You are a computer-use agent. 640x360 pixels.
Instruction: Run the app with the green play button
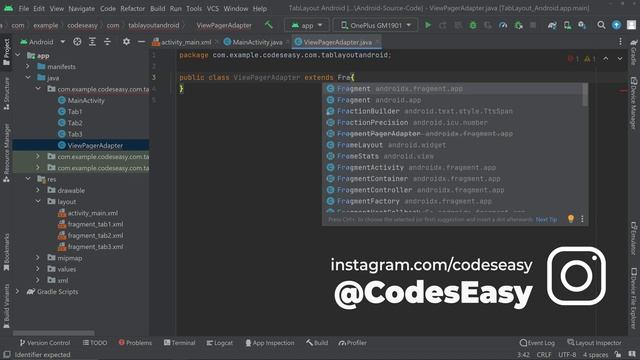(428, 25)
